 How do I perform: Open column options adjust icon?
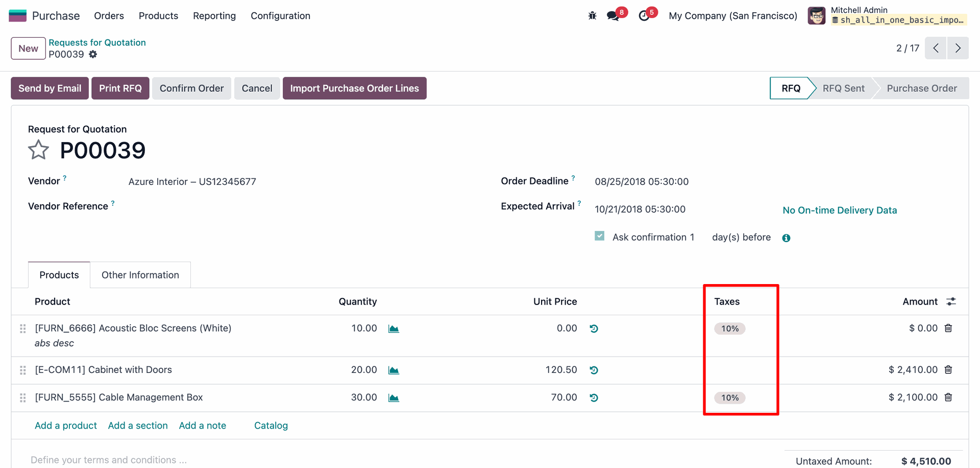click(x=951, y=301)
